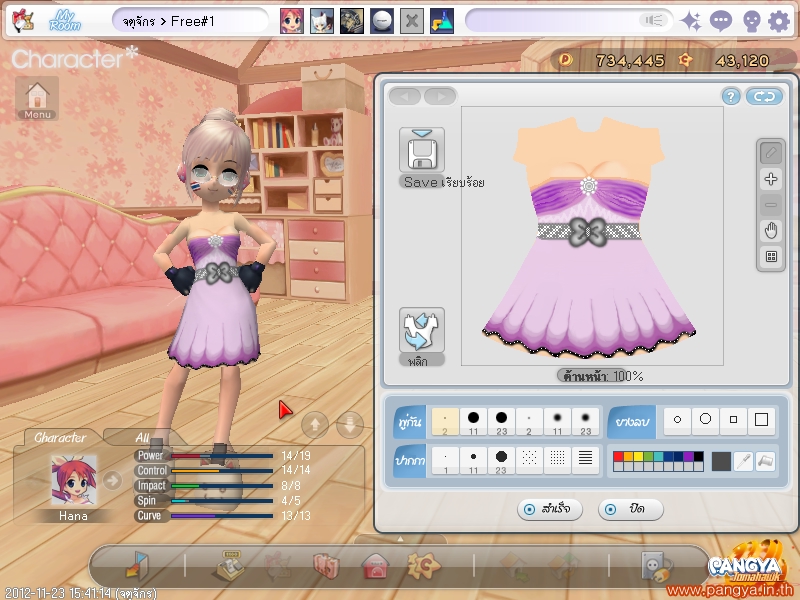Select the hand pan tool
This screenshot has height=600, width=800.
771,231
